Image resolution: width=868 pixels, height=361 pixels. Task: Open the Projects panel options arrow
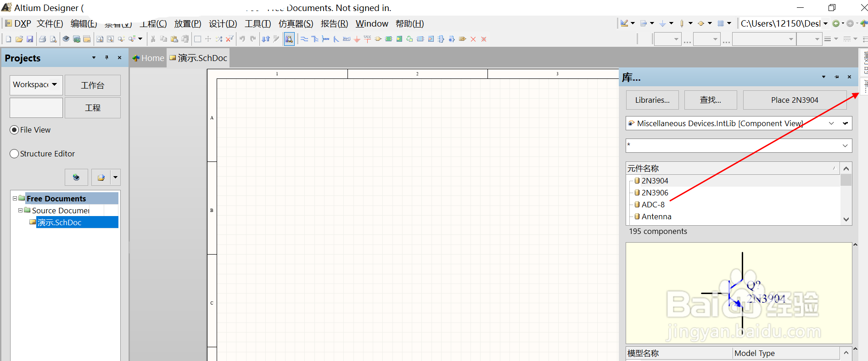(x=94, y=58)
